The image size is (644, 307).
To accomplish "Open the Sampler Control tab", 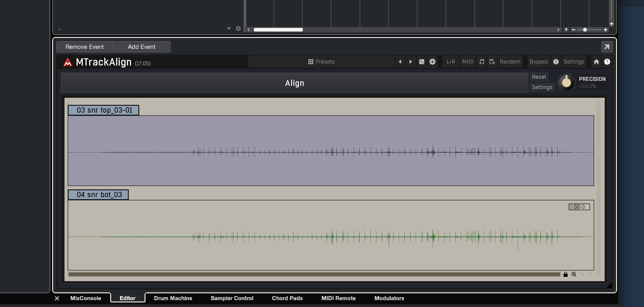I will click(x=232, y=298).
